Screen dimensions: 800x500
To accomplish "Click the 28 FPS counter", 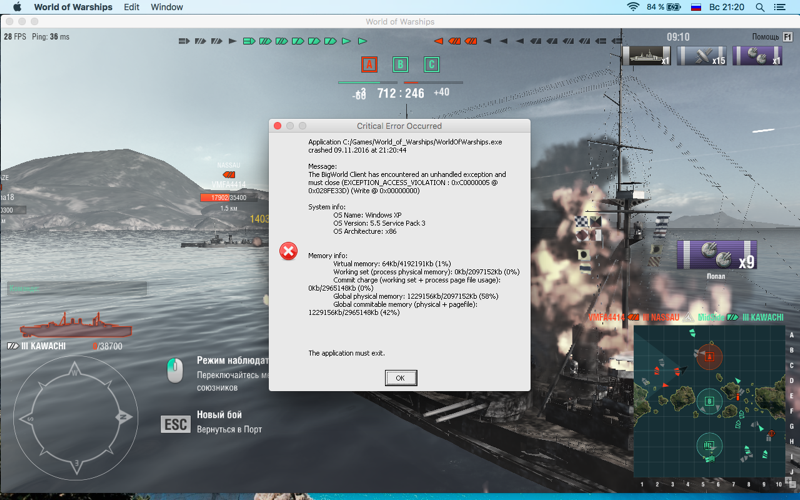I will click(15, 37).
